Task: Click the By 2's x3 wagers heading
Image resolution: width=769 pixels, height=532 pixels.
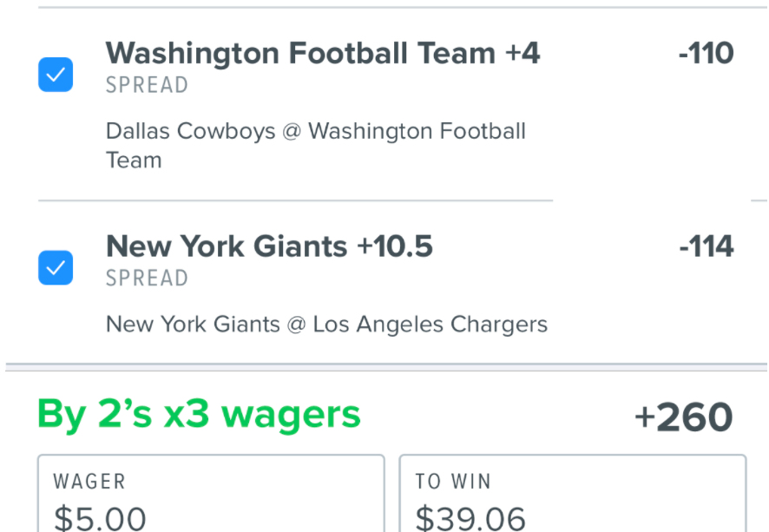Action: coord(199,415)
